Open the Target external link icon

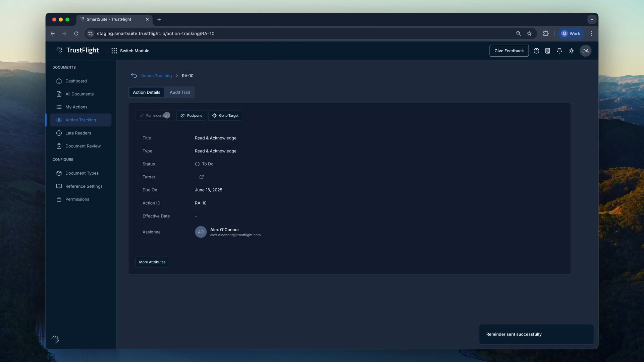[202, 177]
